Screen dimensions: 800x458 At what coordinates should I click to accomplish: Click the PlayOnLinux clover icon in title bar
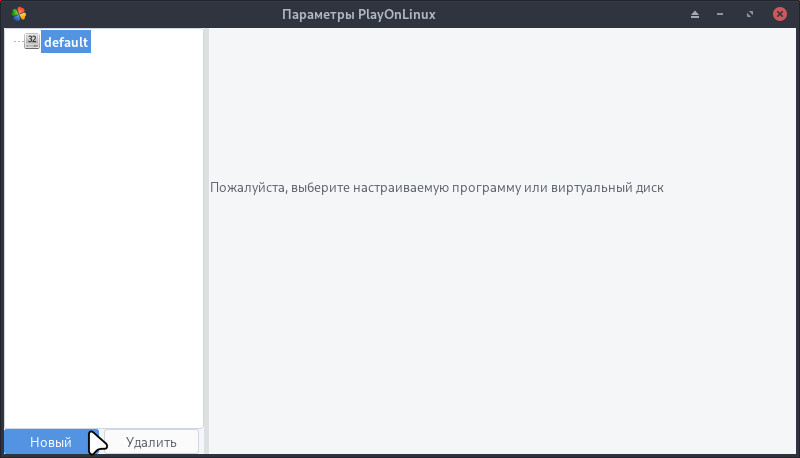click(x=19, y=14)
